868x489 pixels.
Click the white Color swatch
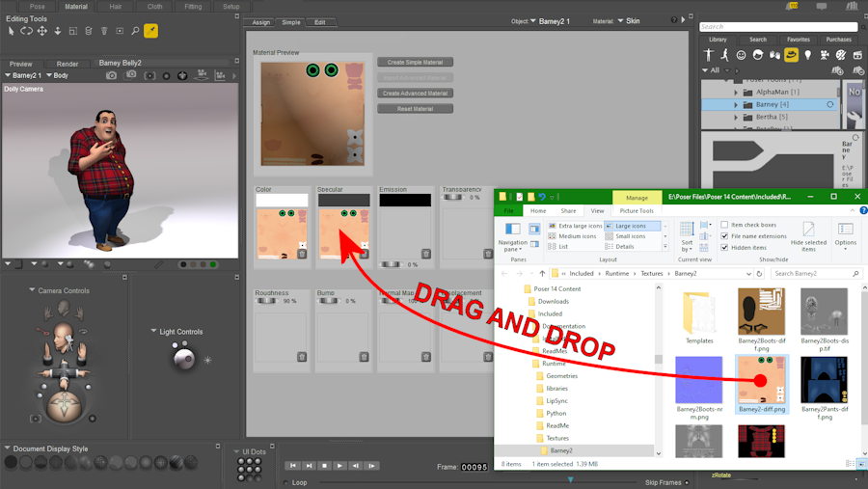click(282, 201)
